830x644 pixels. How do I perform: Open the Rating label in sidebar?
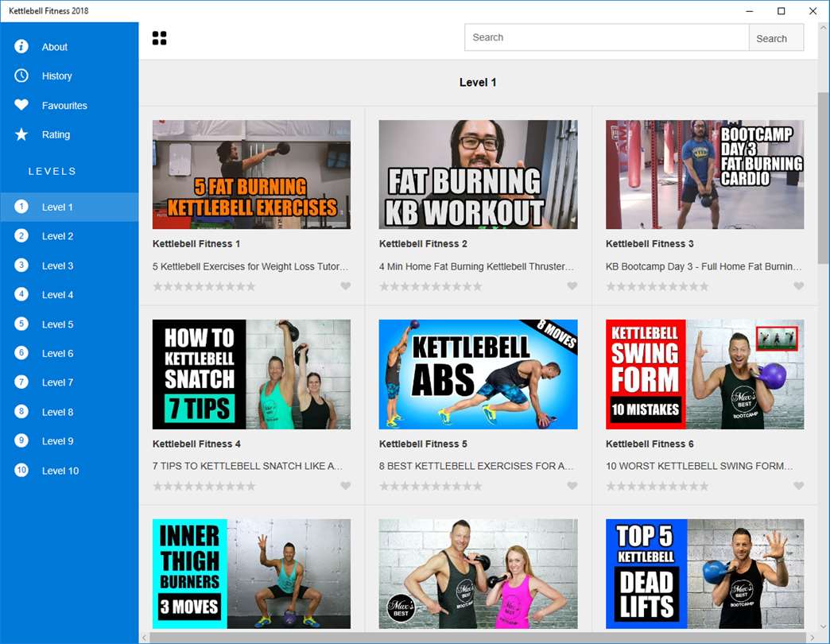pyautogui.click(x=56, y=135)
